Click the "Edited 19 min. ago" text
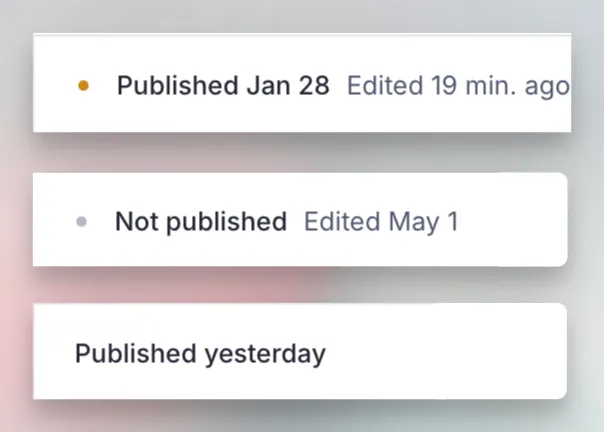This screenshot has width=604, height=432. click(x=458, y=86)
